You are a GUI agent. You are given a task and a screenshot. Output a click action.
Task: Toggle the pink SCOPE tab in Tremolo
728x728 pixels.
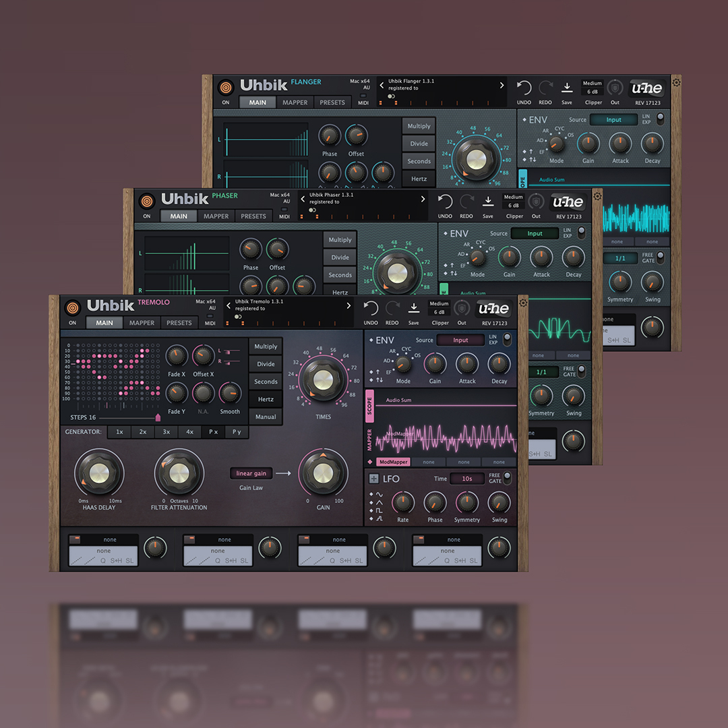coord(369,406)
